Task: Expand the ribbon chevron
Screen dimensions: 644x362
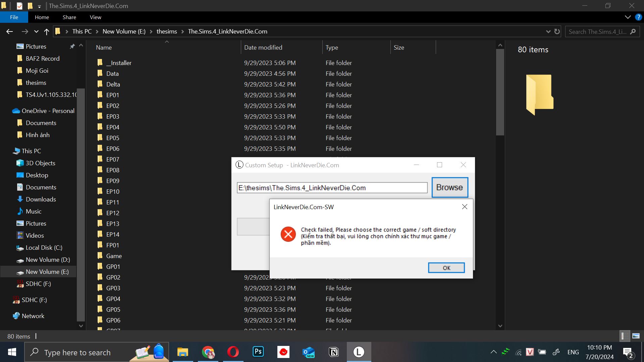Action: [x=628, y=17]
